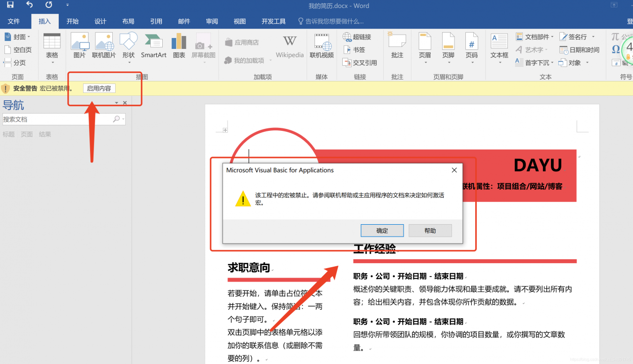This screenshot has height=364, width=633.
Task: Insert 日期和时间 into document
Action: pos(579,50)
